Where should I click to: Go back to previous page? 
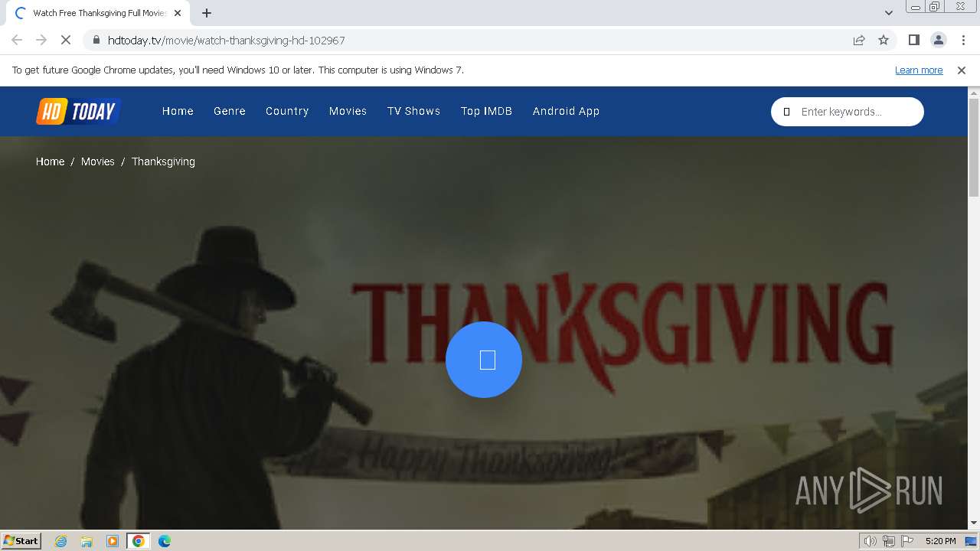[17, 40]
